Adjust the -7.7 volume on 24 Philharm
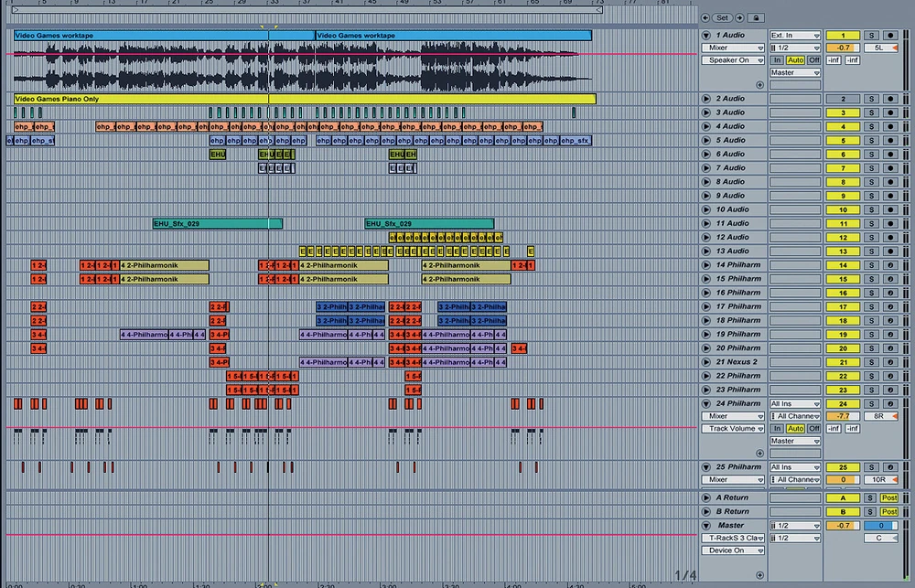This screenshot has height=588, width=915. pos(843,416)
